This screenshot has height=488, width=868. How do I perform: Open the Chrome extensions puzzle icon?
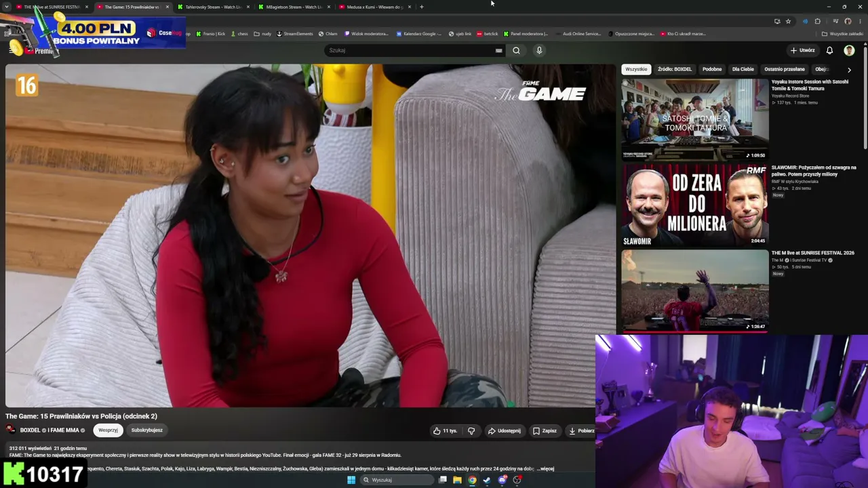click(x=817, y=21)
